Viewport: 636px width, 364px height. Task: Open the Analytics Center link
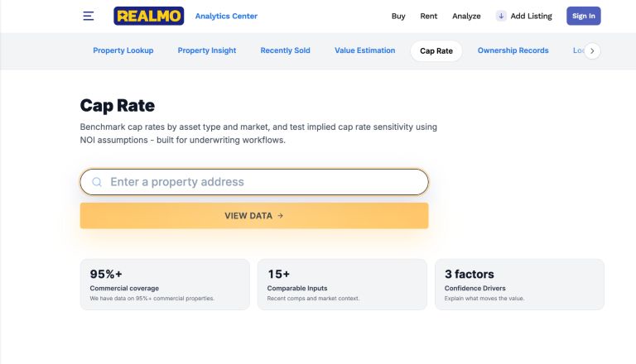pos(226,16)
